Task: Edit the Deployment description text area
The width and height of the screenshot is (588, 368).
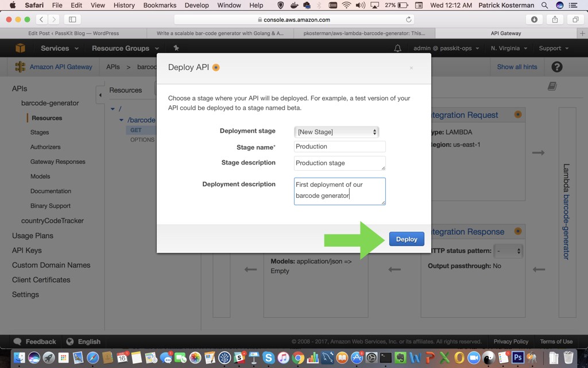Action: pyautogui.click(x=340, y=191)
